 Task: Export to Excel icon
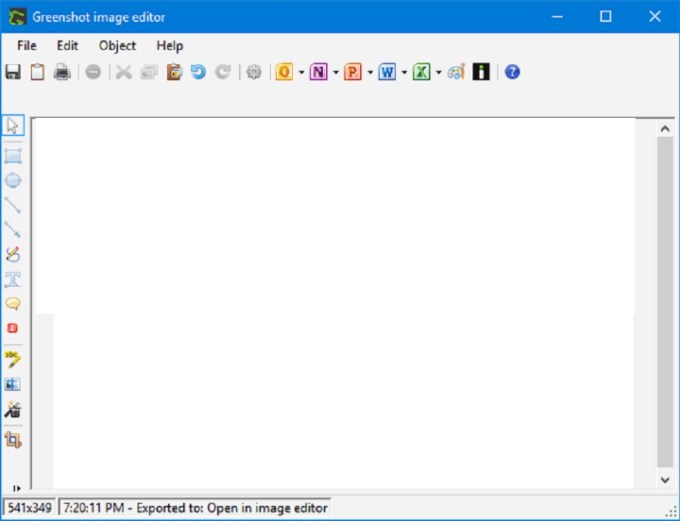point(422,72)
